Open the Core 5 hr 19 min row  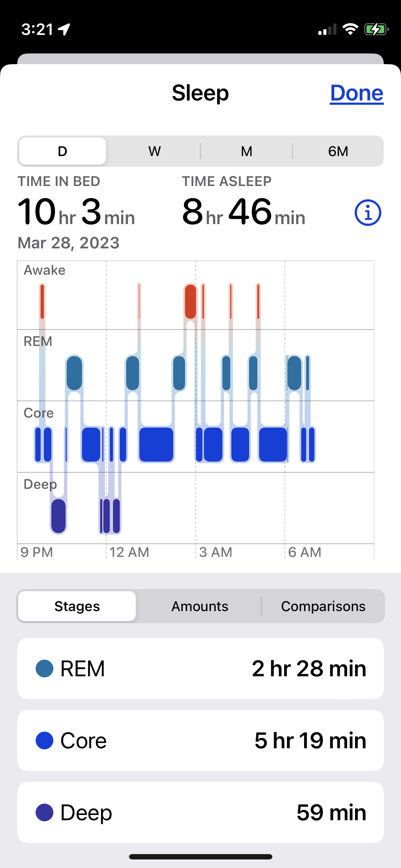(200, 740)
